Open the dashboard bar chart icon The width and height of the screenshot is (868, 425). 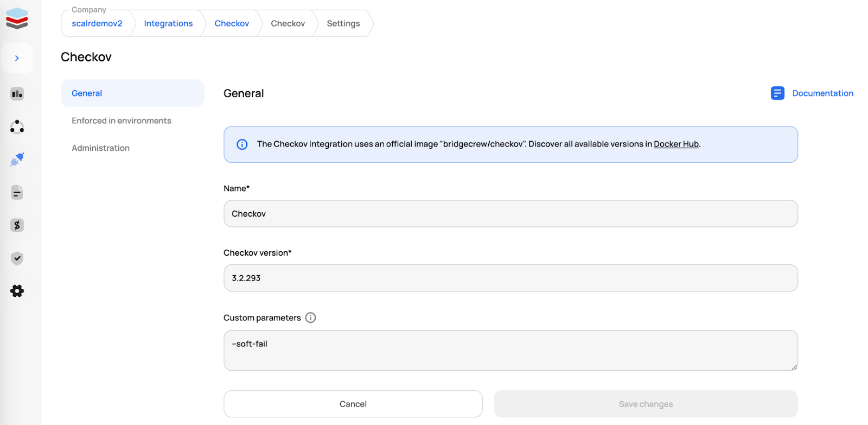17,94
